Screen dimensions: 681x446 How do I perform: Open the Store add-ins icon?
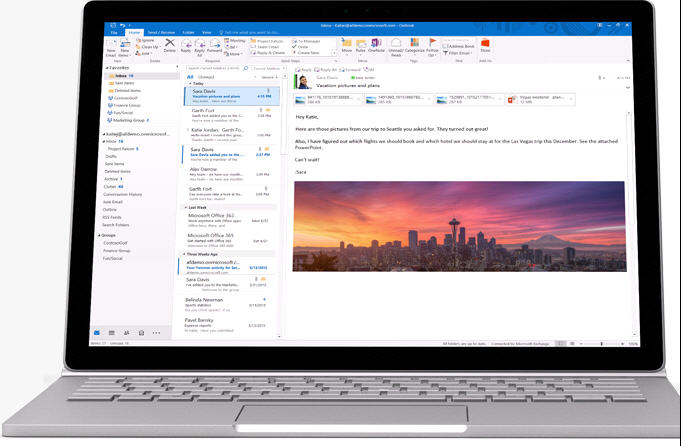pyautogui.click(x=485, y=45)
